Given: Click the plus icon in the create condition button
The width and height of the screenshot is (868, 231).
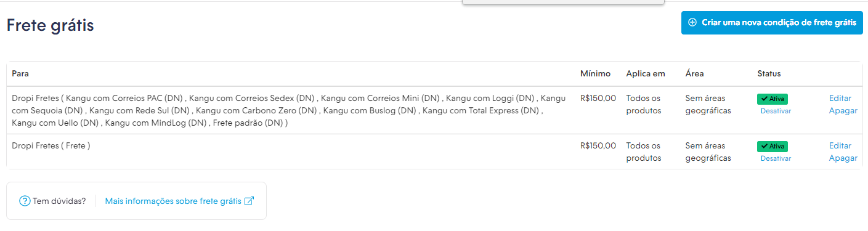Looking at the screenshot, I should [692, 23].
